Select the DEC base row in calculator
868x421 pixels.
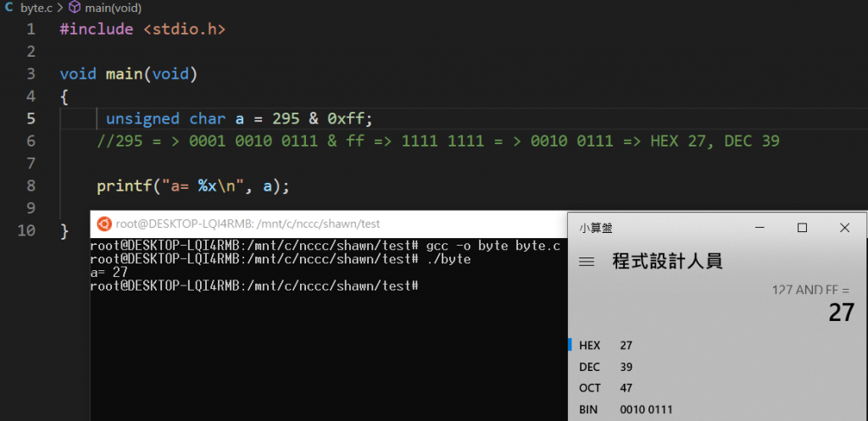tap(717, 367)
